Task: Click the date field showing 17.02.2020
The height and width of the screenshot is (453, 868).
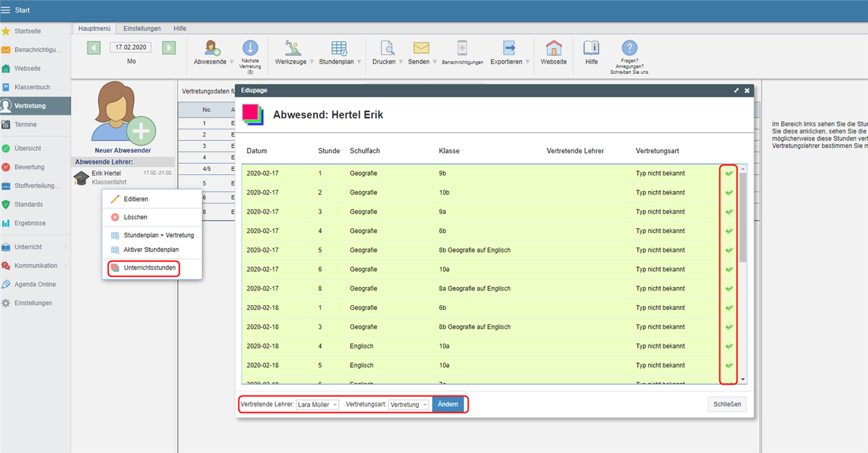Action: click(x=131, y=48)
